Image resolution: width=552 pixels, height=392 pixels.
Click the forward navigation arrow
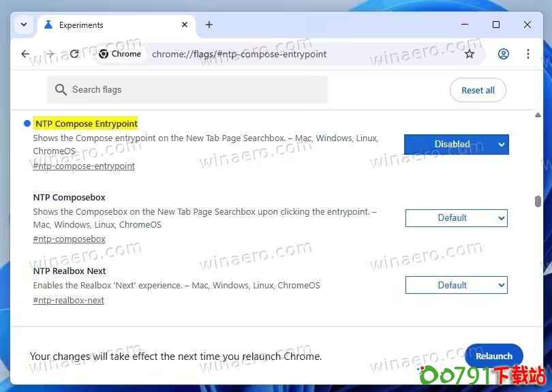(50, 54)
